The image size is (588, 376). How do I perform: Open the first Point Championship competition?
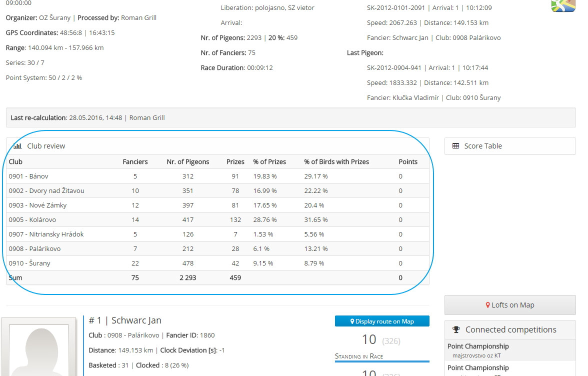click(x=477, y=346)
